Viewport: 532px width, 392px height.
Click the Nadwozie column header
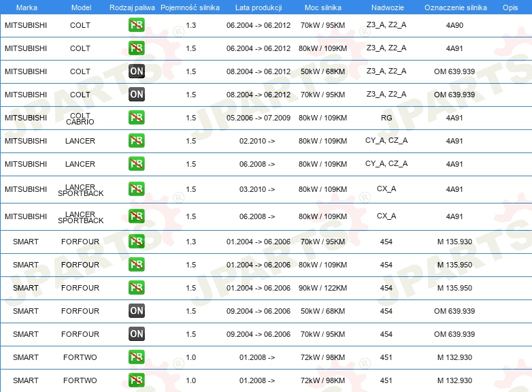(x=388, y=7)
